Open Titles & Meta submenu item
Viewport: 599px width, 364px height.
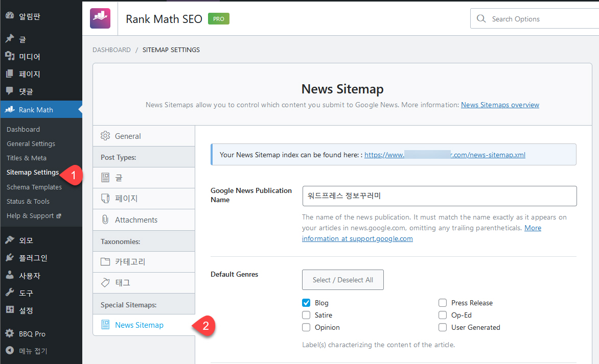point(27,158)
